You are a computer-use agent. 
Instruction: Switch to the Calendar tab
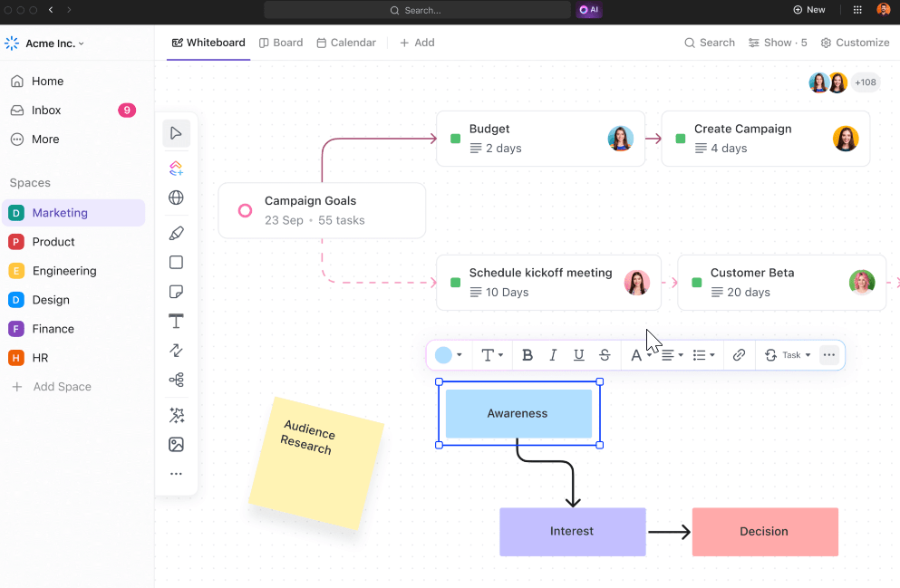point(347,43)
